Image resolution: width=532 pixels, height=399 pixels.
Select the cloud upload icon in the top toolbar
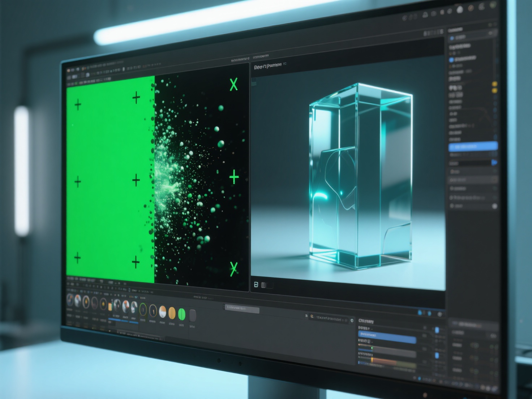[425, 14]
